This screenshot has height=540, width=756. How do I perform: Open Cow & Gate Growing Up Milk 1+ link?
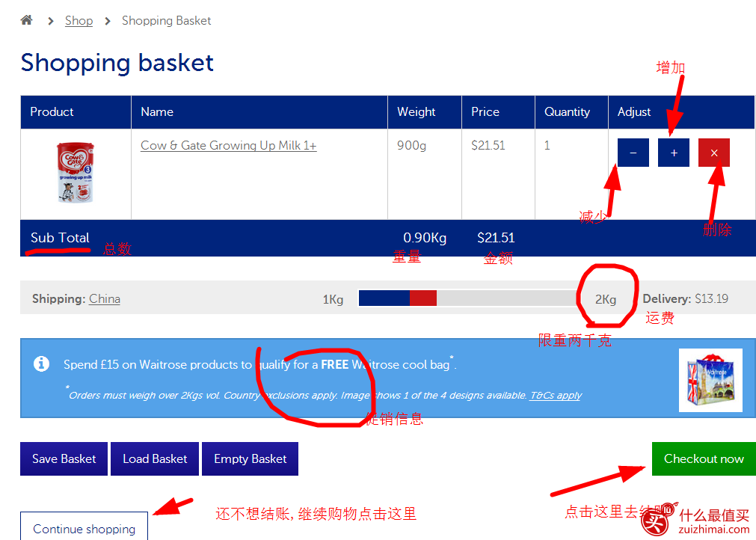click(229, 145)
